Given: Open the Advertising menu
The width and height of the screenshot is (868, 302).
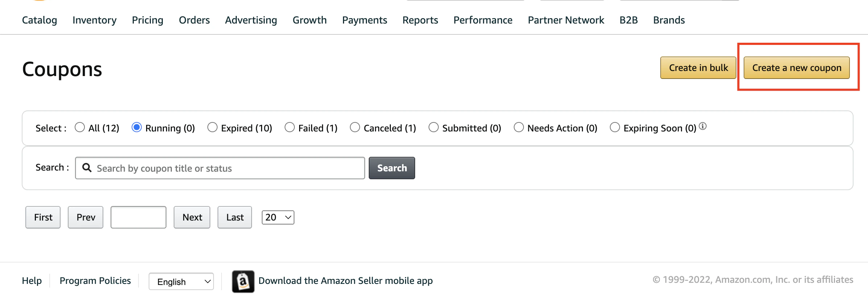Looking at the screenshot, I should tap(251, 20).
